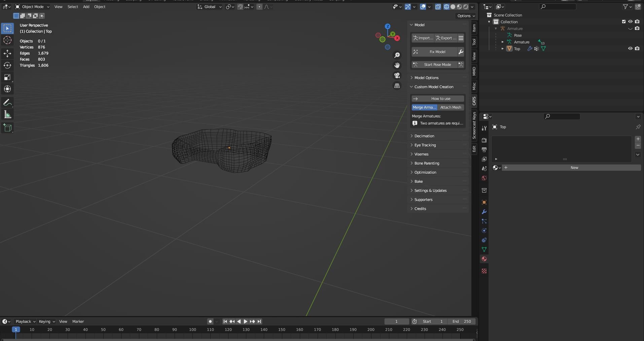
Task: Click the New material button
Action: [574, 168]
